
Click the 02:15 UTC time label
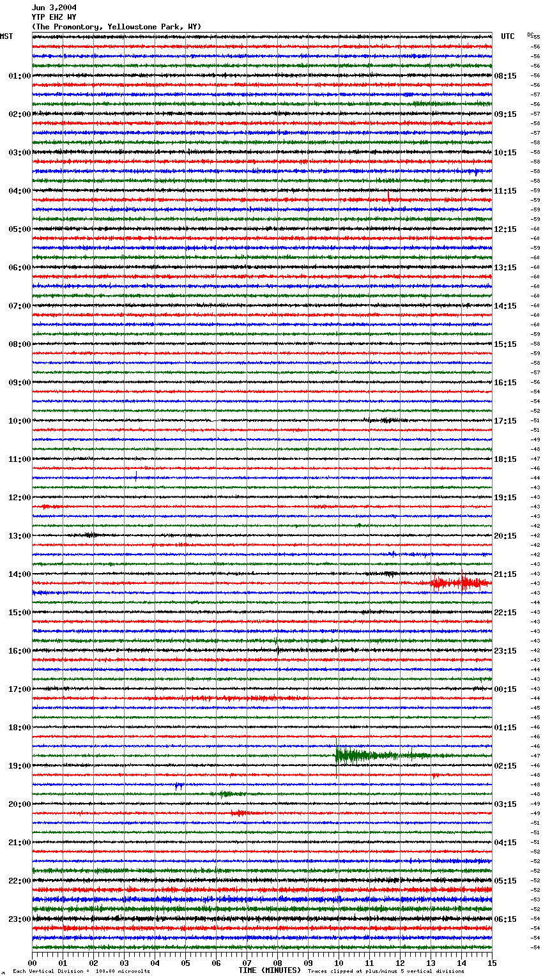(505, 766)
